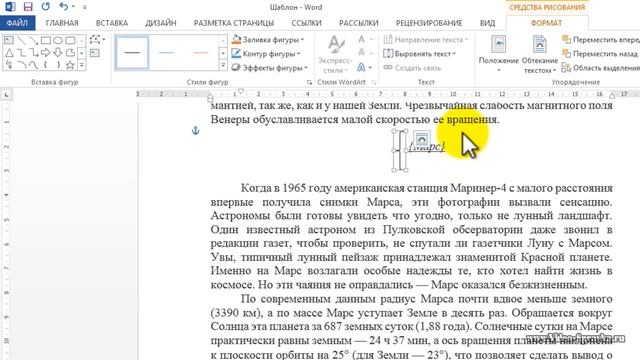Image resolution: width=640 pixels, height=360 pixels.
Task: Open the Заливка фигуры dropdown
Action: click(x=267, y=40)
